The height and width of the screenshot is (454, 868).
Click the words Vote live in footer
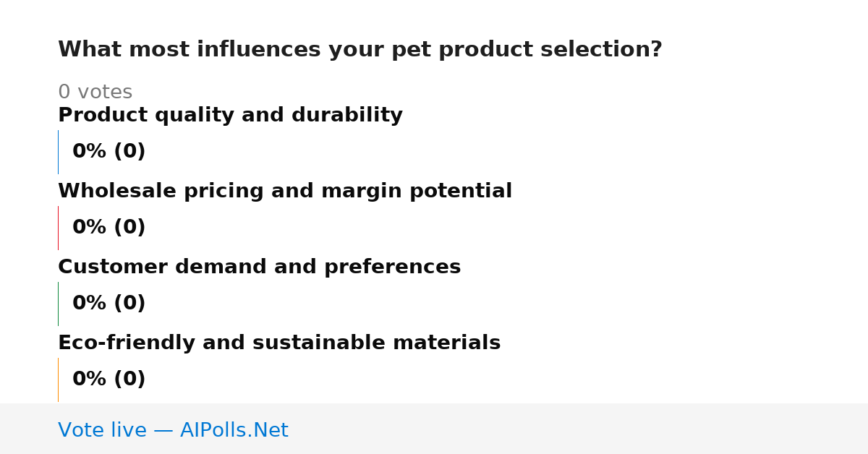coord(102,430)
